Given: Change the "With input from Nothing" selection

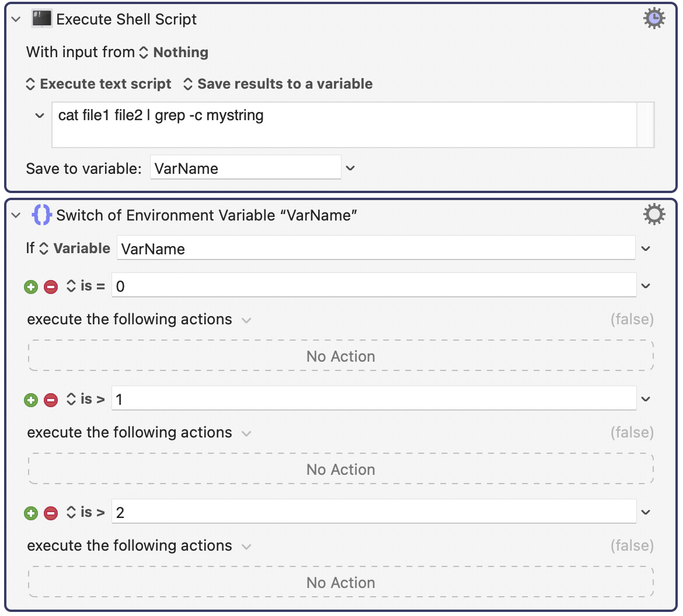Looking at the screenshot, I should pyautogui.click(x=174, y=52).
